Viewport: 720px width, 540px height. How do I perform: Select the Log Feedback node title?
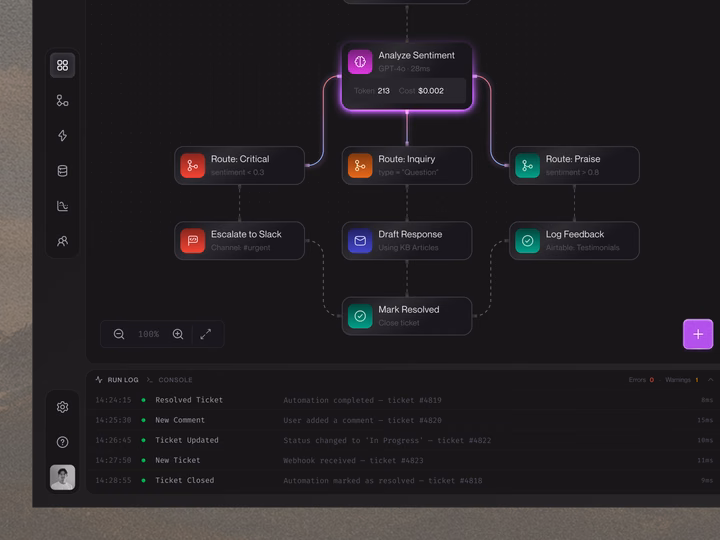[x=574, y=234]
